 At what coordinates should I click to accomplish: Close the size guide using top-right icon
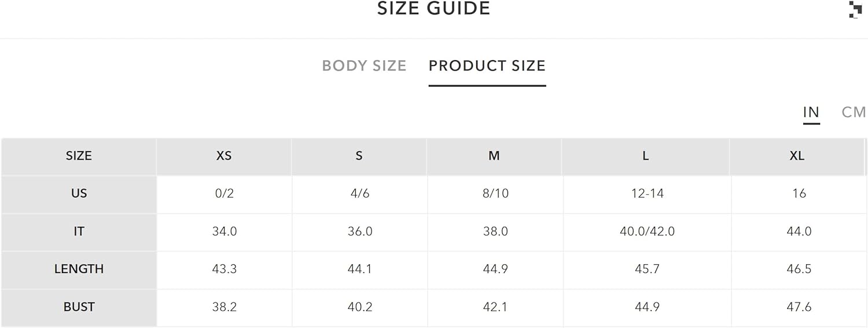click(855, 9)
